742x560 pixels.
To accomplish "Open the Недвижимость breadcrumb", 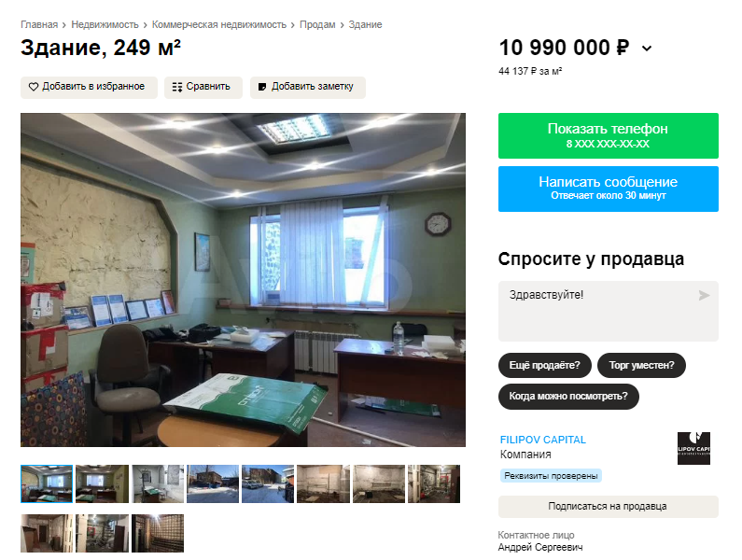I will (x=105, y=24).
